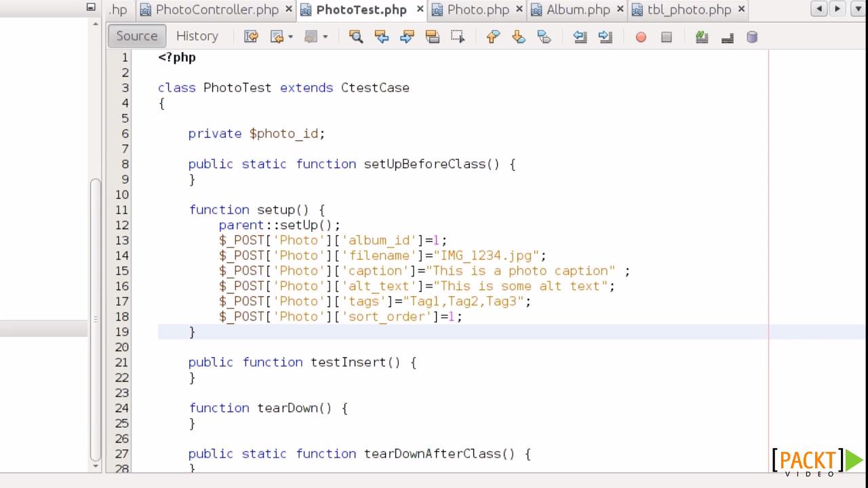Click 'testInsert()' function name
868x488 pixels.
355,362
